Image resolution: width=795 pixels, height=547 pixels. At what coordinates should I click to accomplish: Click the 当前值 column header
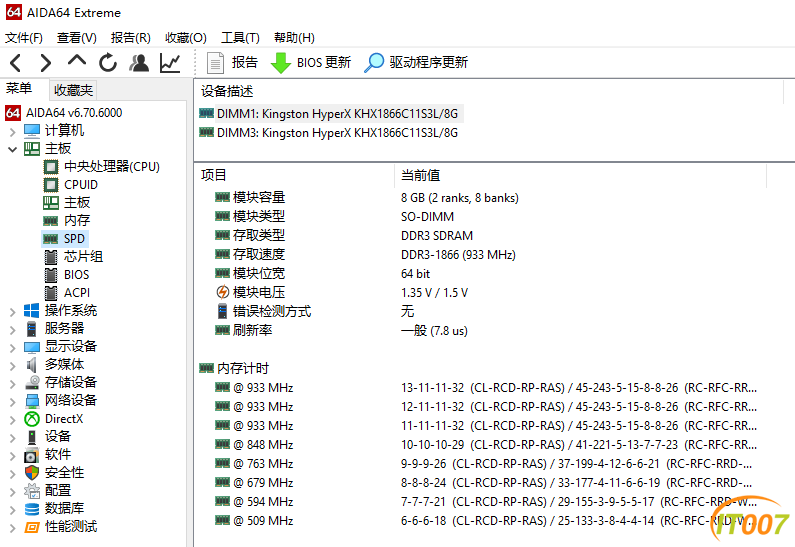point(420,175)
